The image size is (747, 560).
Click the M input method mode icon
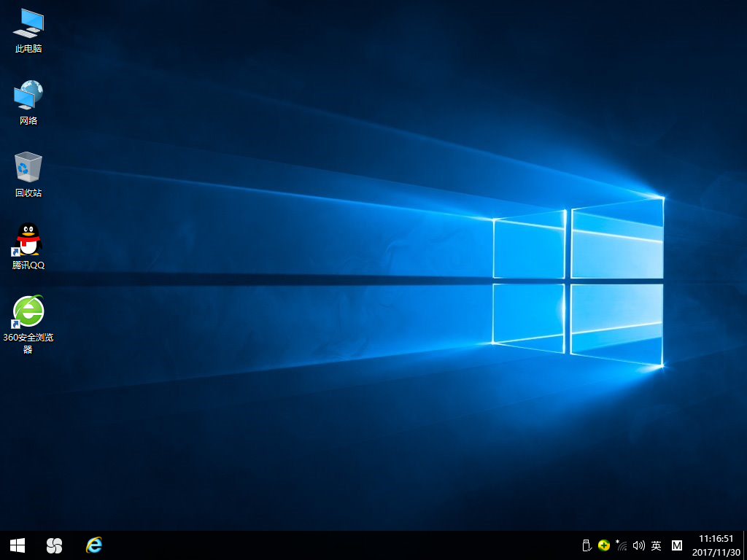[676, 545]
